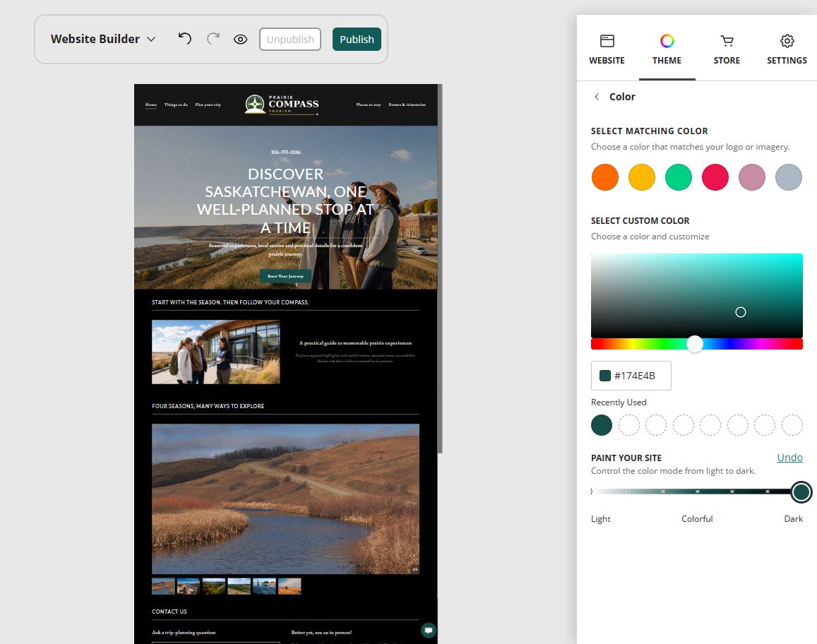The width and height of the screenshot is (817, 644).
Task: Select the second gallery thumbnail
Action: click(x=188, y=586)
